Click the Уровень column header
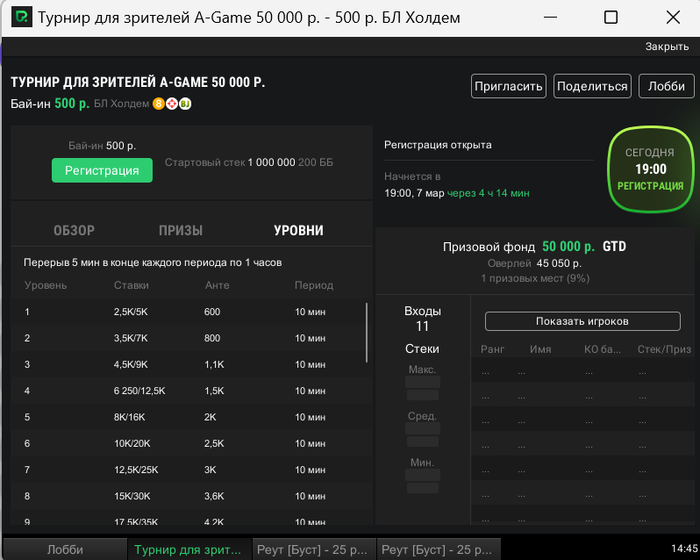Screen dimensions: 700x560 pyautogui.click(x=46, y=285)
